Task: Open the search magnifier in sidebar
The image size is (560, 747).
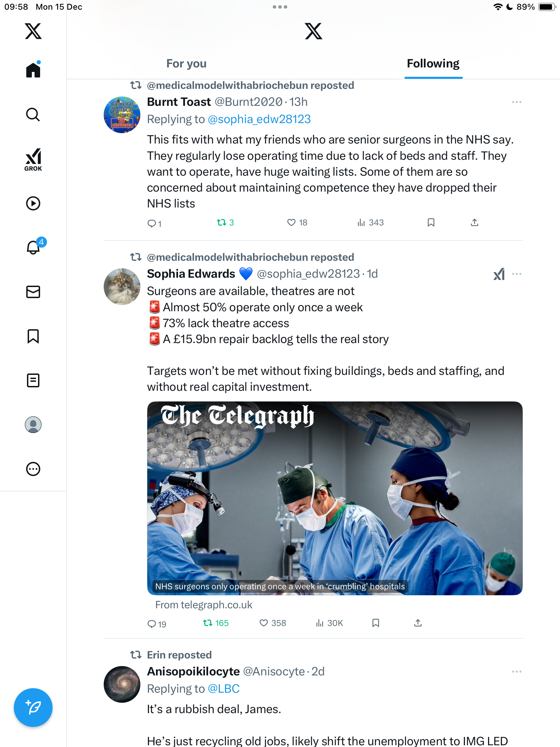Action: [33, 114]
